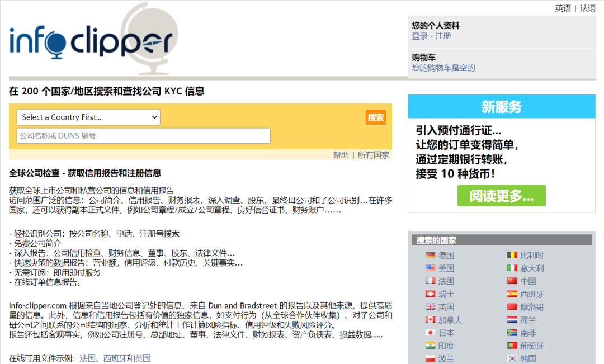Open the 英国 sample document link

pyautogui.click(x=143, y=358)
